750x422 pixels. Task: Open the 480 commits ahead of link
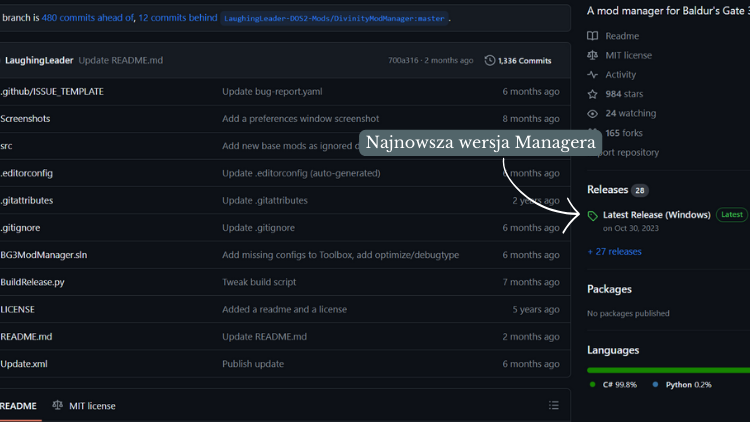click(88, 18)
